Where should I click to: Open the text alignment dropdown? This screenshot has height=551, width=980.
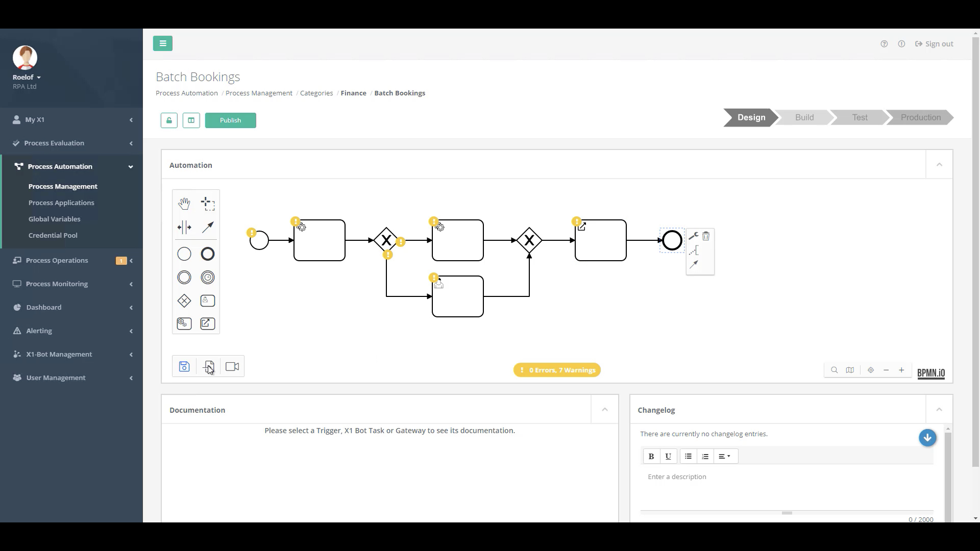click(724, 456)
